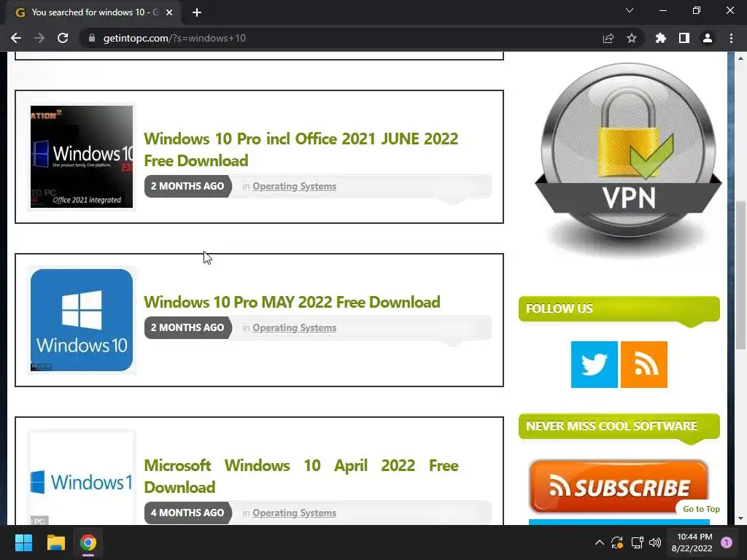View site info via the lock icon

pyautogui.click(x=92, y=38)
